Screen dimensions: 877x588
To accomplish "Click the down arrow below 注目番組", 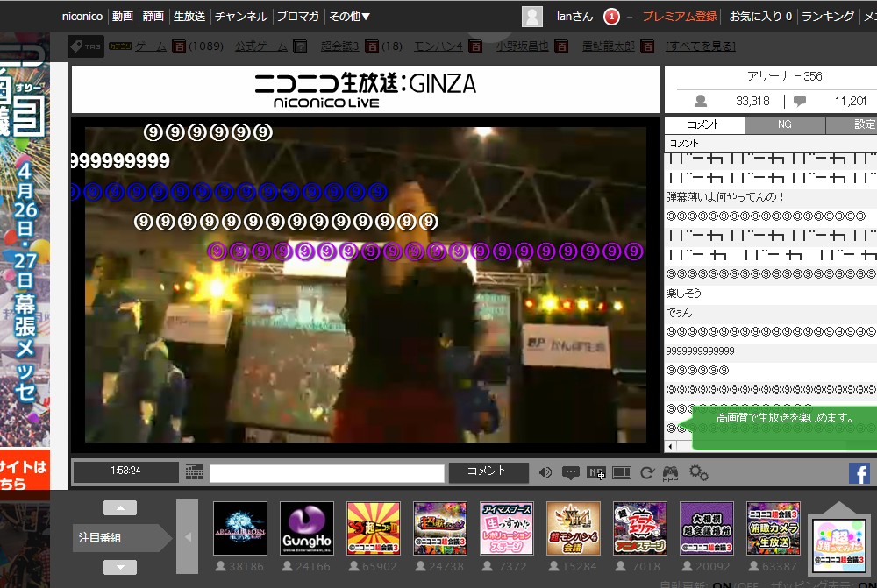I will (119, 567).
